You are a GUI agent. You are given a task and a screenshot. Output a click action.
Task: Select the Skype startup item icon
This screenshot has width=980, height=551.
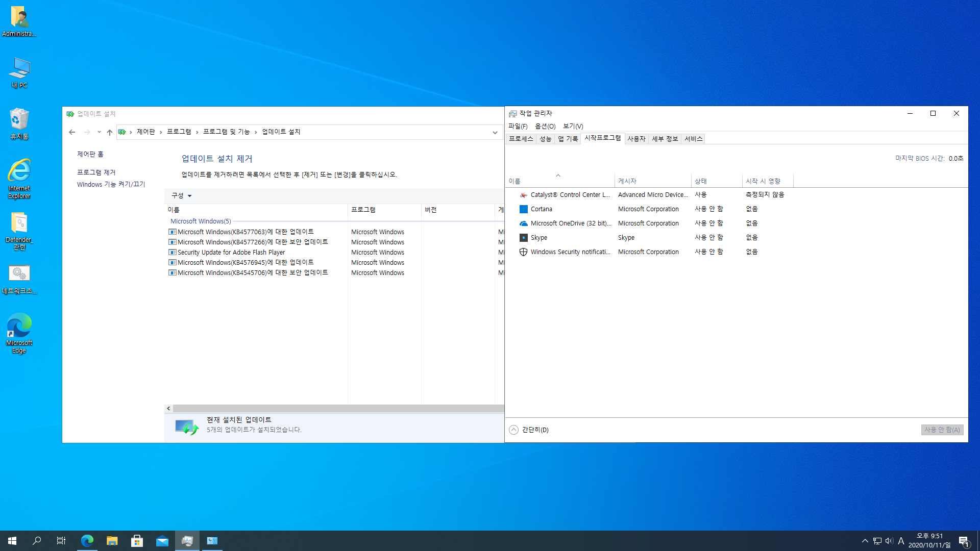523,238
